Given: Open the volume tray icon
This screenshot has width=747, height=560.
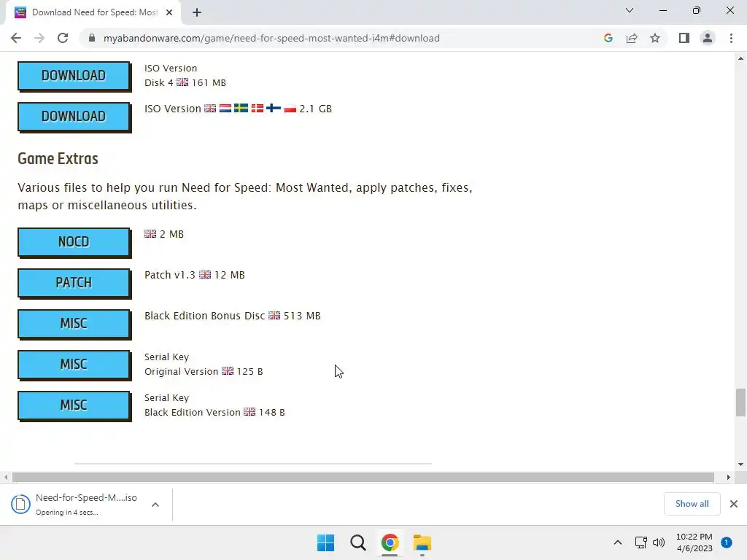Looking at the screenshot, I should 659,542.
